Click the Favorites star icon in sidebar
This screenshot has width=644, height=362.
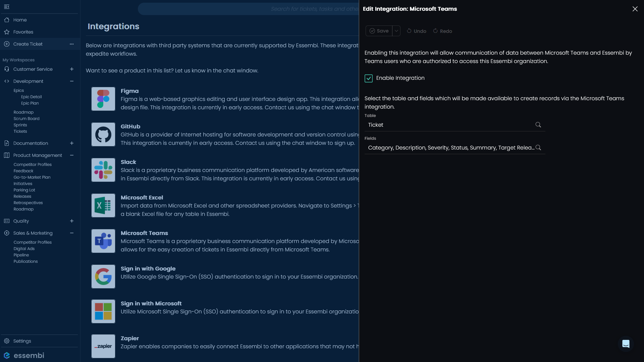tap(7, 32)
